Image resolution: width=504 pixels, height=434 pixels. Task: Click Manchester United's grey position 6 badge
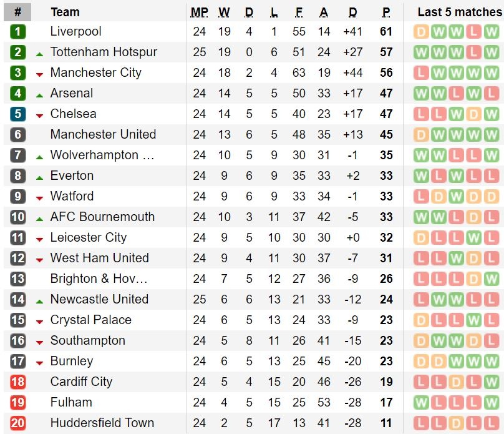point(17,135)
